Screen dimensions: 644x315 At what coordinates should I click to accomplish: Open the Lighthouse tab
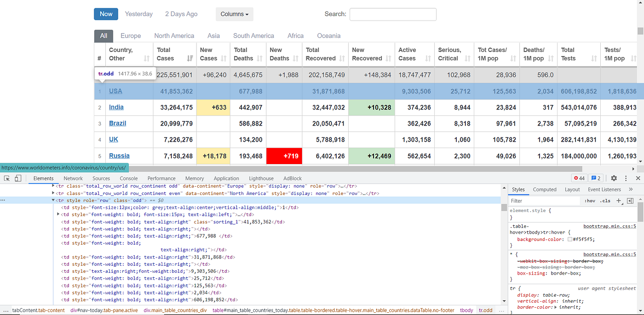pos(261,178)
